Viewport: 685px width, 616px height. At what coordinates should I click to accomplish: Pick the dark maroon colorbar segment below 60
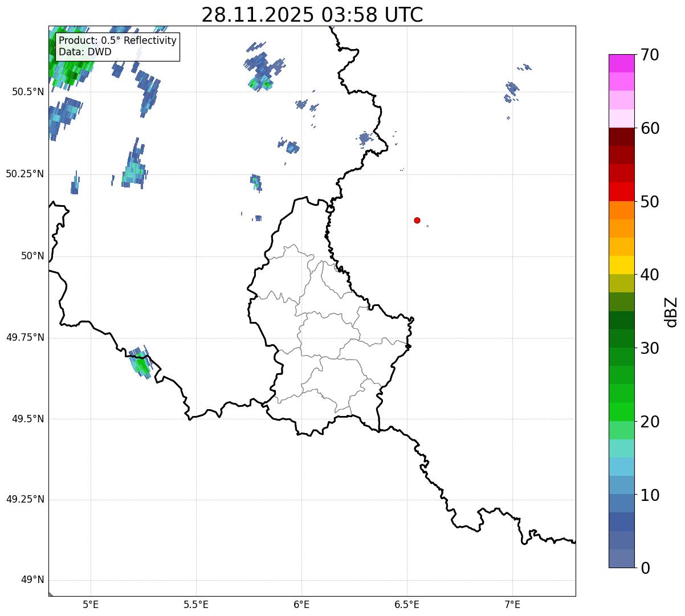[x=622, y=137]
